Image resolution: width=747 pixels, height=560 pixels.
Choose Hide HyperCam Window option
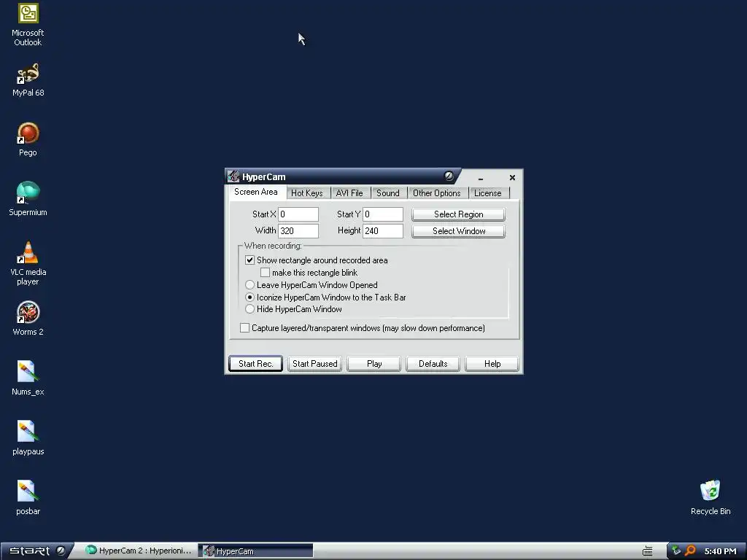(x=249, y=309)
